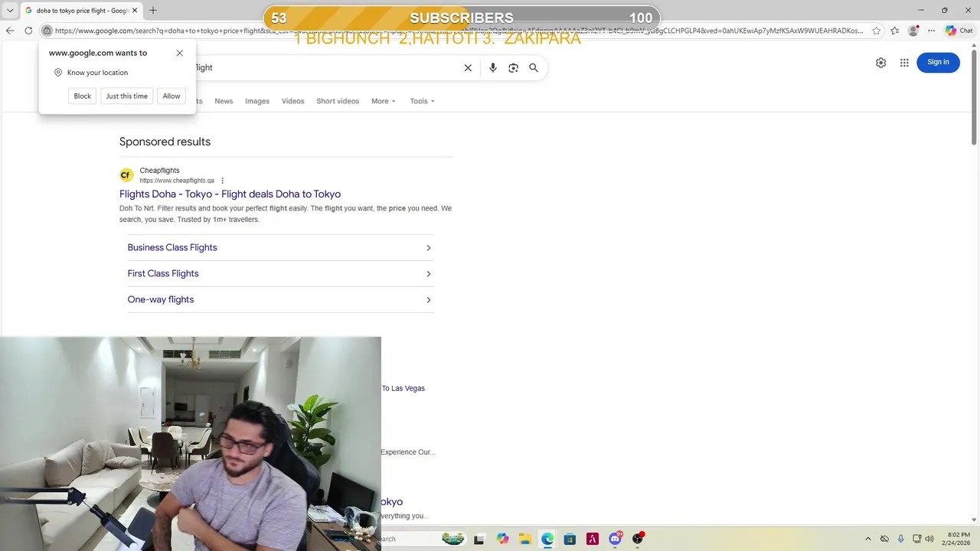Open the Favorites list
The width and height of the screenshot is (980, 551).
894,31
